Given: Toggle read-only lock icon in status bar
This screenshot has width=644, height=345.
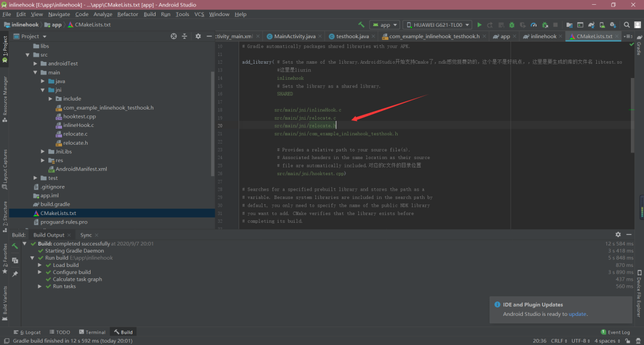Looking at the screenshot, I should coord(627,341).
